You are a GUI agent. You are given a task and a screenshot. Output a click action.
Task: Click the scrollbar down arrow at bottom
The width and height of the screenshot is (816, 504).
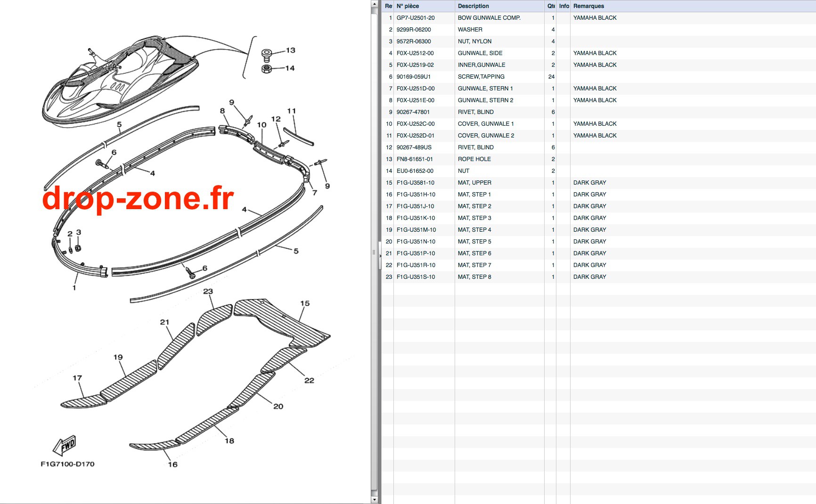pyautogui.click(x=374, y=500)
